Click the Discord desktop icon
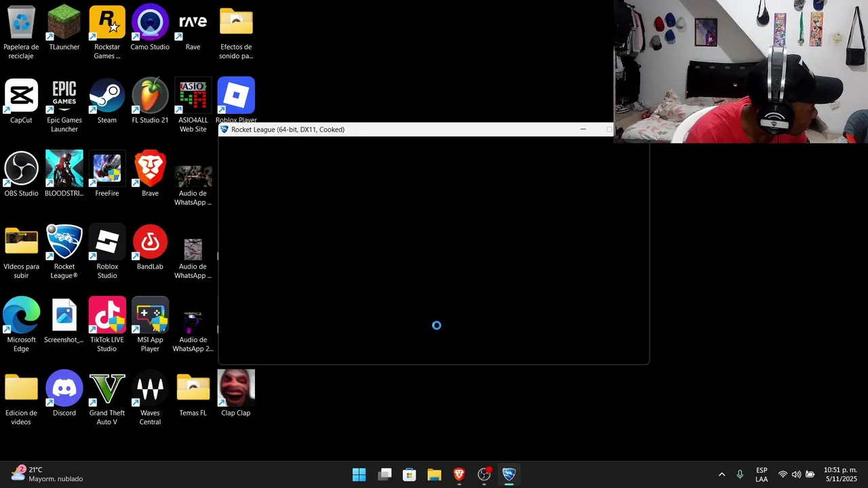868x488 pixels. point(64,394)
